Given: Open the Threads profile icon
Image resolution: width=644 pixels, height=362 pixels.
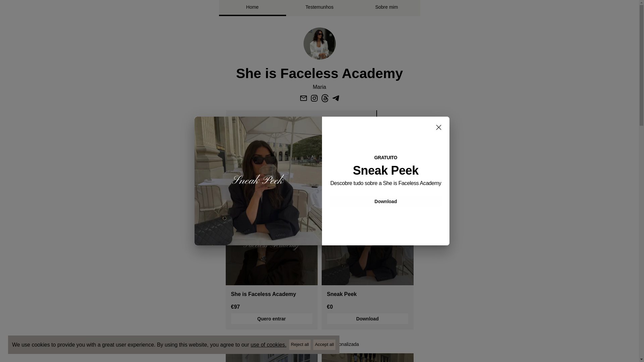Looking at the screenshot, I should (x=325, y=98).
